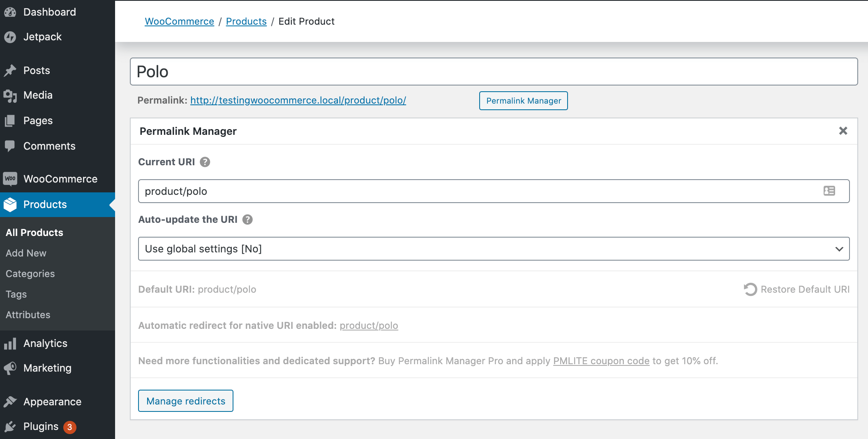Click the card icon inside Current URI field
The width and height of the screenshot is (868, 439).
829,191
